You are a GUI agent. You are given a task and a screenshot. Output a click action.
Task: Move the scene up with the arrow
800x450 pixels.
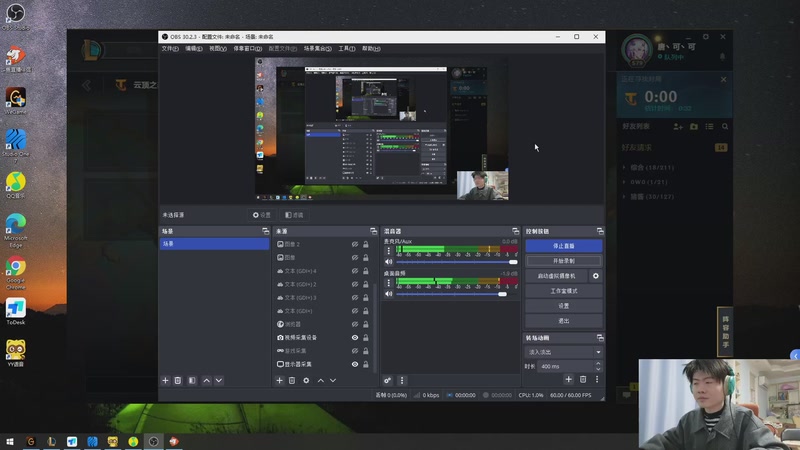(206, 381)
